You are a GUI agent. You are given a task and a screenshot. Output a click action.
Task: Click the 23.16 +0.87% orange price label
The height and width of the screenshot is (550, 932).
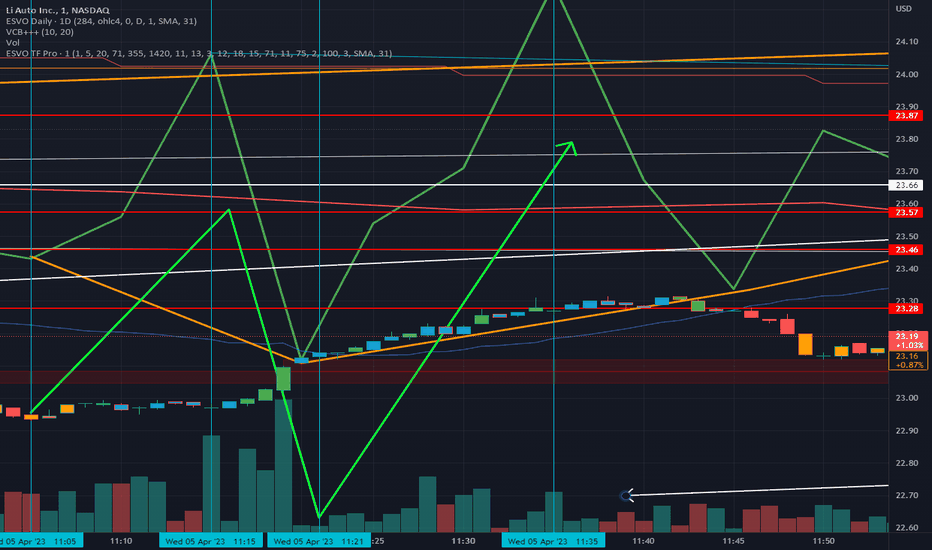coord(908,360)
